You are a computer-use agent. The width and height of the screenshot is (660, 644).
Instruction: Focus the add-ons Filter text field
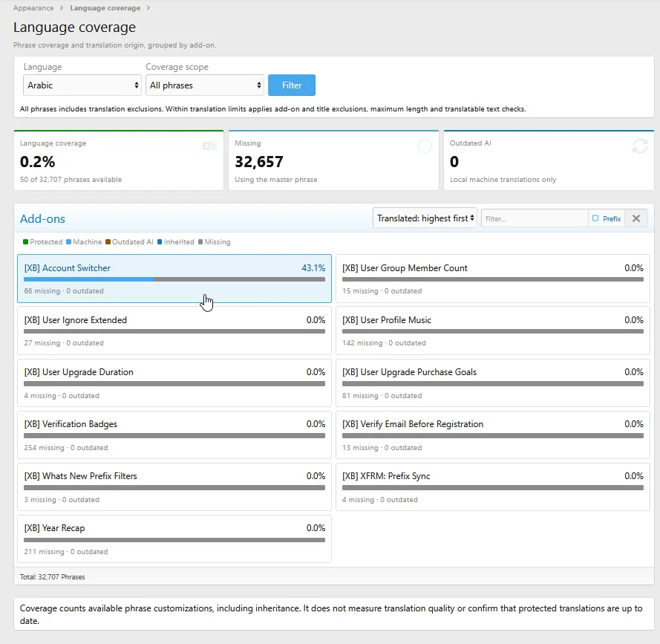(535, 218)
